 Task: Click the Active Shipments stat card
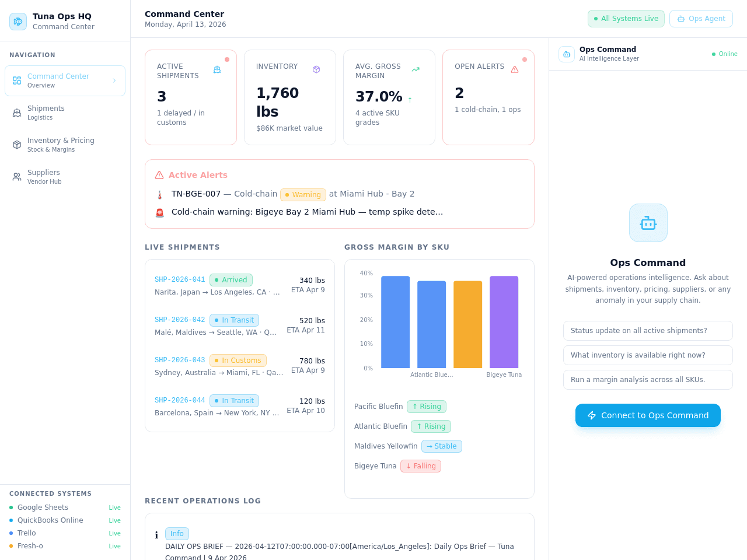tap(191, 97)
